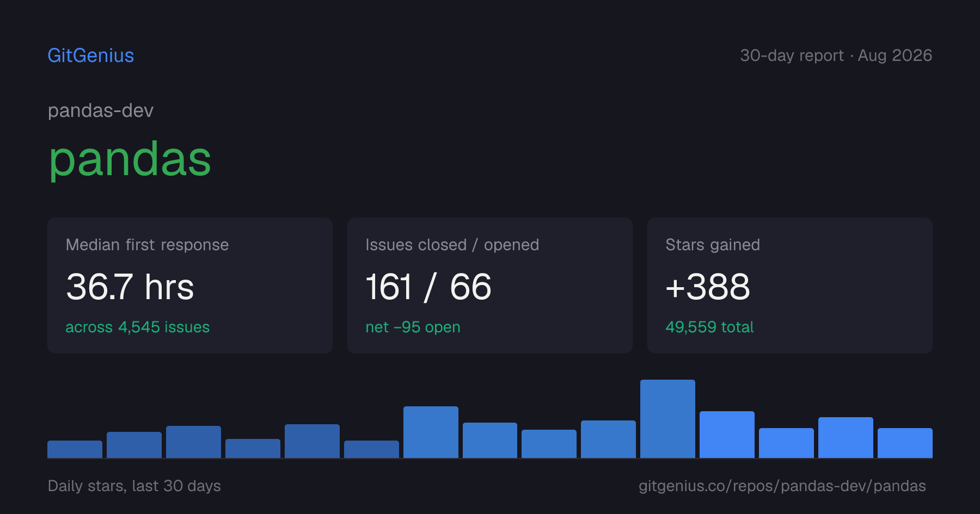Image resolution: width=980 pixels, height=514 pixels.
Task: Click the "net −95 open" note
Action: 413,327
